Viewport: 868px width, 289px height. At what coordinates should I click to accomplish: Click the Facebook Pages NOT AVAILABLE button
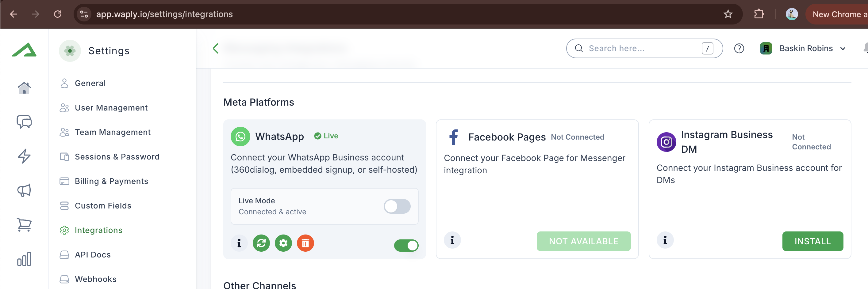(x=583, y=241)
